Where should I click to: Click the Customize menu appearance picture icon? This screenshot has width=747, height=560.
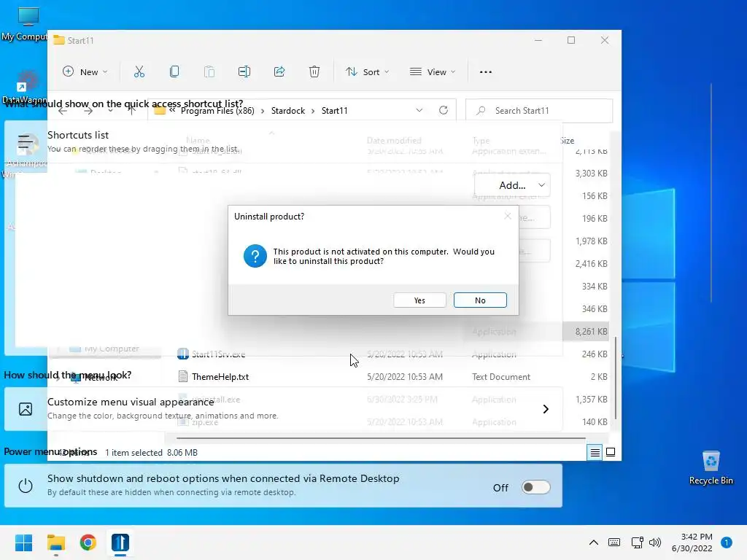[26, 409]
